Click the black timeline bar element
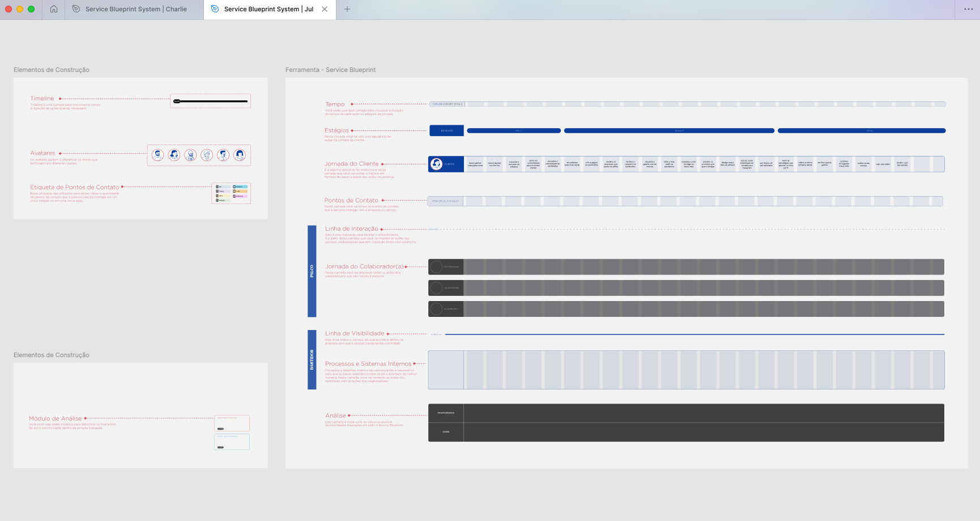The width and height of the screenshot is (980, 521). pyautogui.click(x=211, y=101)
